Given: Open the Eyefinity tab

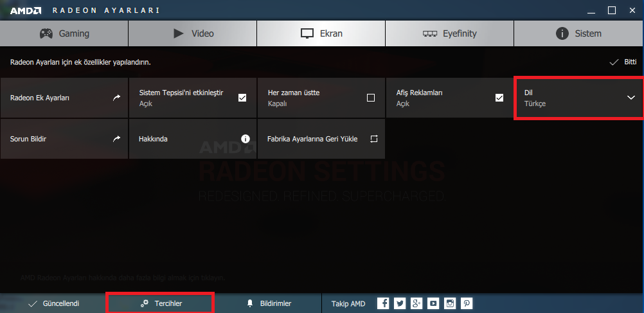Looking at the screenshot, I should coord(449,33).
